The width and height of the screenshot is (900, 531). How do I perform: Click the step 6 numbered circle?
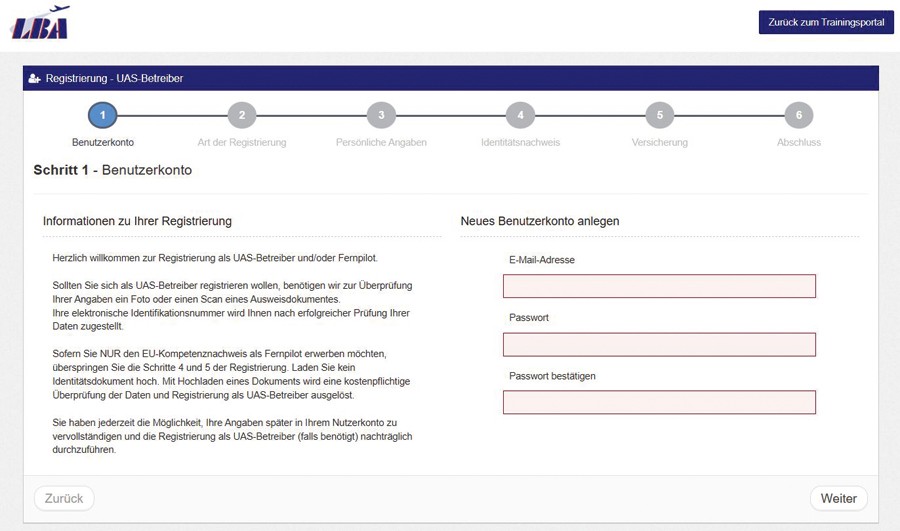(798, 116)
